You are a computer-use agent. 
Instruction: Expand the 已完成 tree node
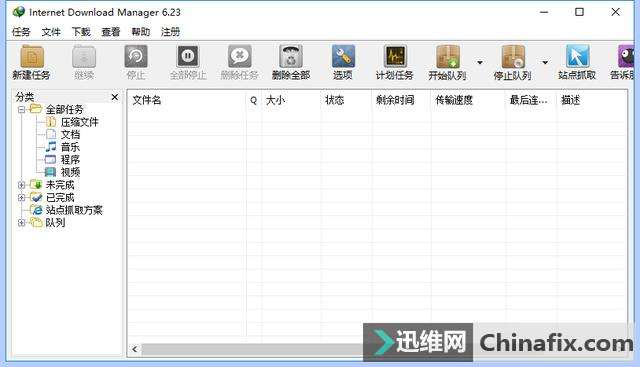click(x=22, y=198)
